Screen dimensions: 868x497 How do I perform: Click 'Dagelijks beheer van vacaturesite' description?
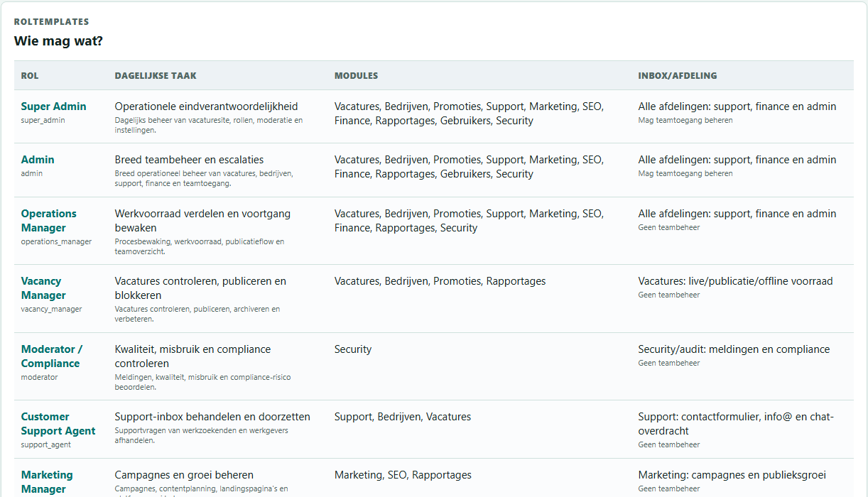click(209, 125)
